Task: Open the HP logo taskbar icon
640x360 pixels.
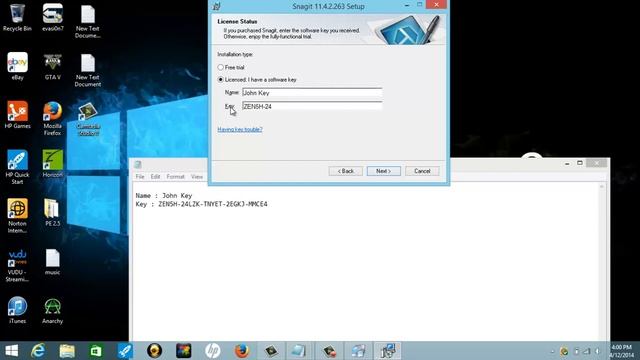Action: click(x=212, y=351)
